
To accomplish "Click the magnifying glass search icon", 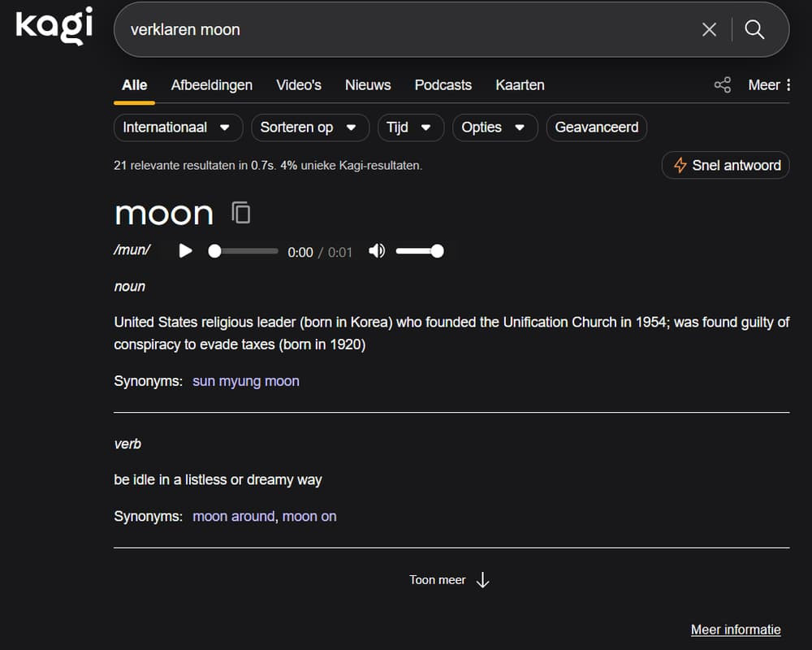I will [754, 30].
